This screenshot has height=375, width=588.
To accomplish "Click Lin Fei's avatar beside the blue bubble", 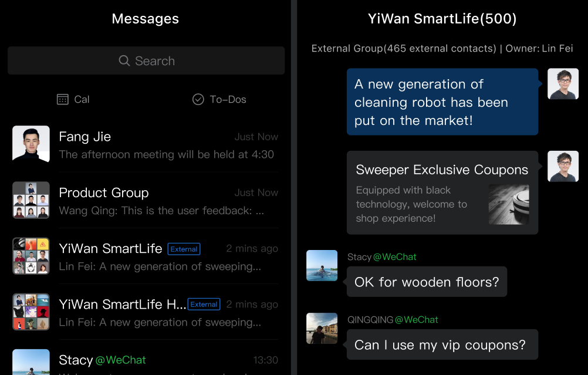I will (x=563, y=83).
